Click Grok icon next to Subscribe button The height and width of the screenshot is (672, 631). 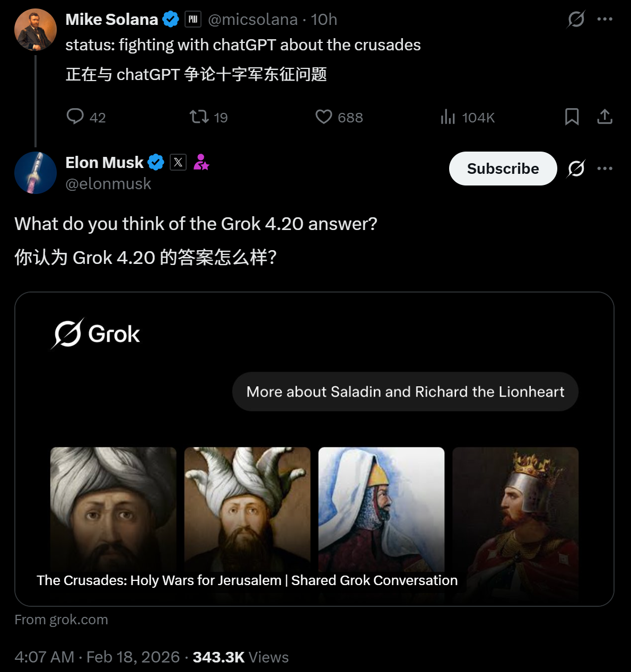(576, 169)
